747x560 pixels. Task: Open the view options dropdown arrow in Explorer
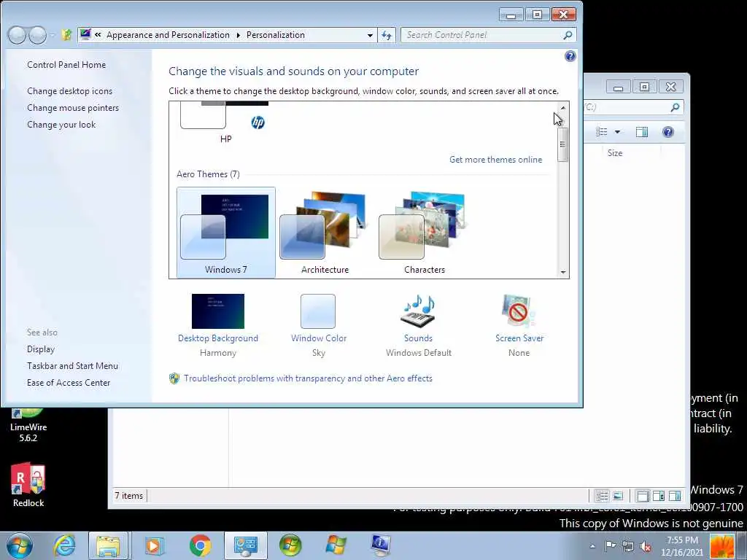coord(617,132)
